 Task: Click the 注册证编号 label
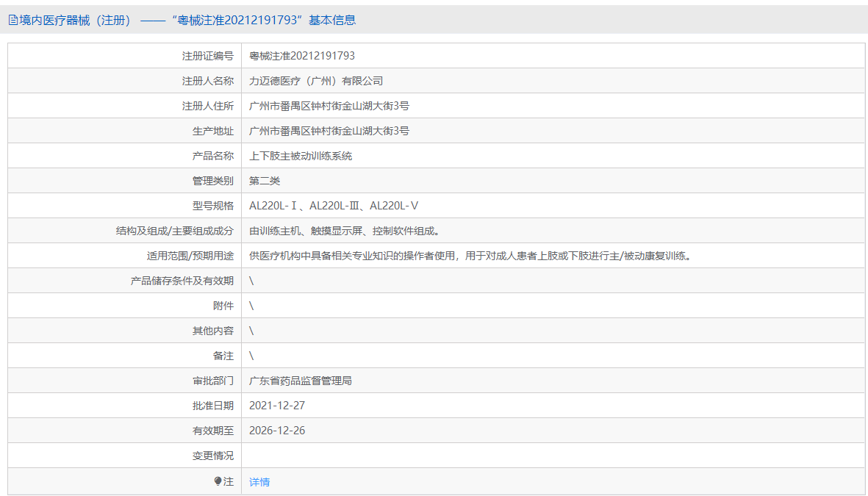point(207,56)
